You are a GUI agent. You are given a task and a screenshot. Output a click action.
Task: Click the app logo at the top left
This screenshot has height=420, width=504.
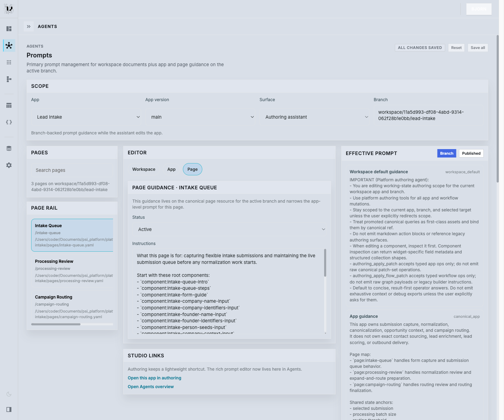(x=9, y=9)
